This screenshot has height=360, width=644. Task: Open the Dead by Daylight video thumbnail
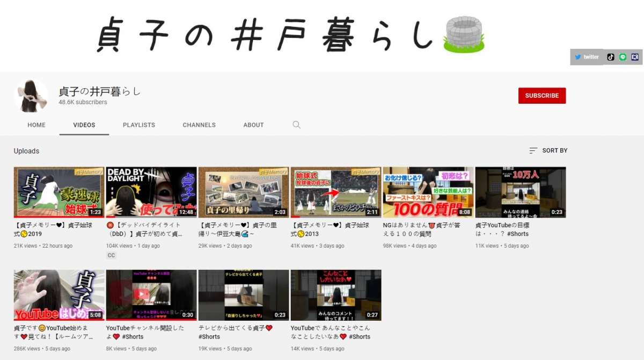pyautogui.click(x=151, y=192)
